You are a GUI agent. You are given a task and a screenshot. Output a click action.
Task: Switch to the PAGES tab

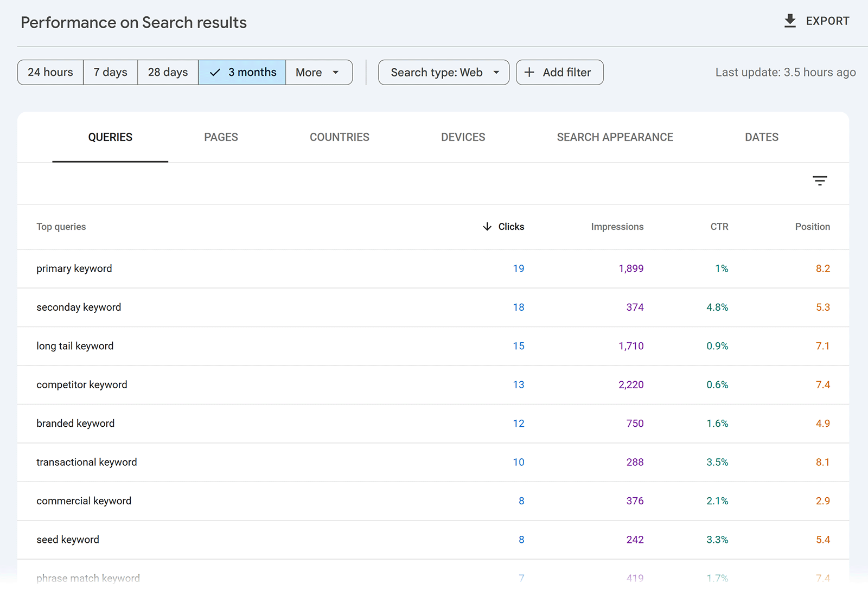221,137
